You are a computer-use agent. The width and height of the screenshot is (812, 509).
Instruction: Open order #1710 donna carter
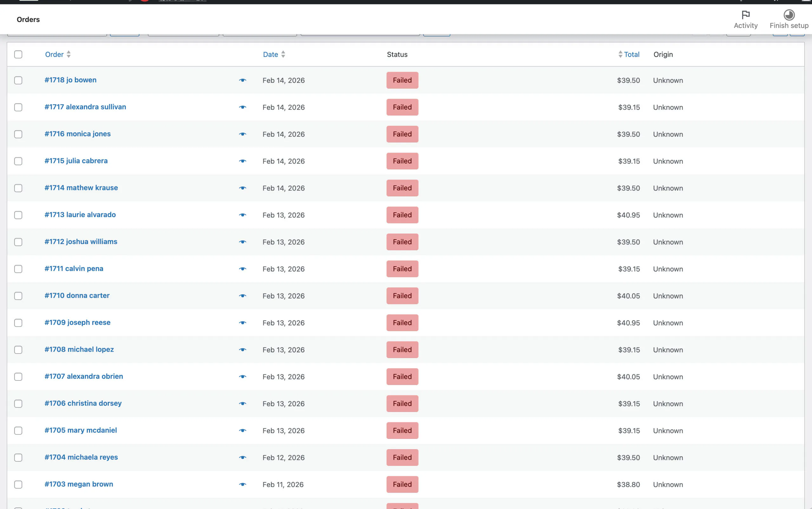pos(77,295)
